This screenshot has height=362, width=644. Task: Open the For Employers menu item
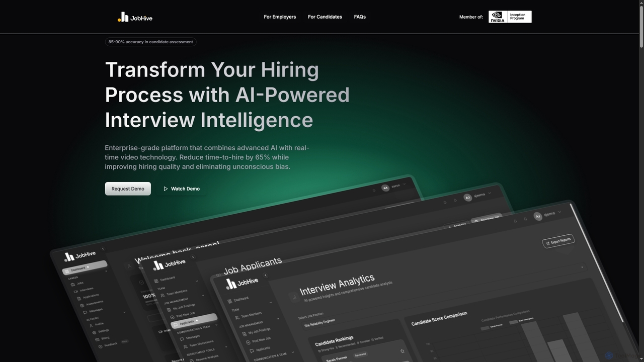click(280, 17)
